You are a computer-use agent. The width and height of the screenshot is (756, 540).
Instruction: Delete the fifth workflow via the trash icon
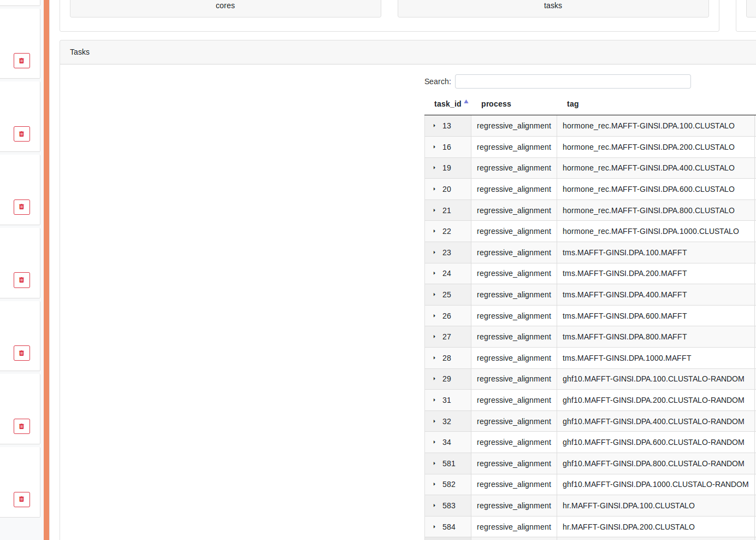21,353
